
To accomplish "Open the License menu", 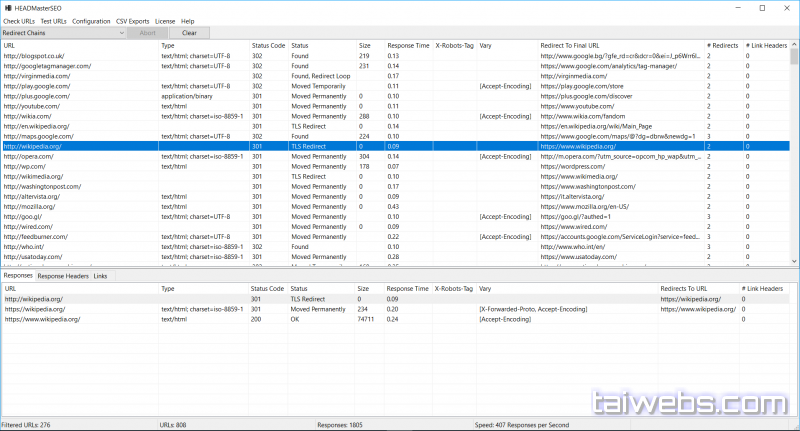I will [166, 21].
